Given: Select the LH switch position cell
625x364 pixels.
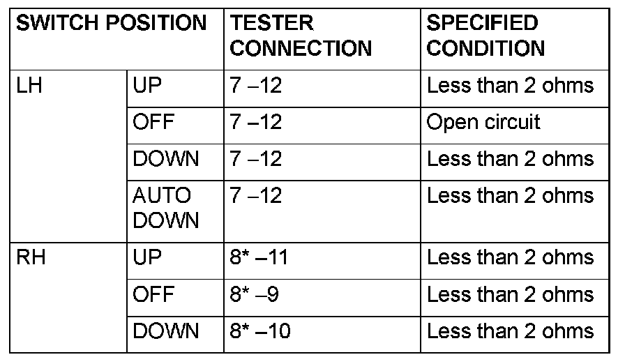Looking at the screenshot, I should [28, 86].
